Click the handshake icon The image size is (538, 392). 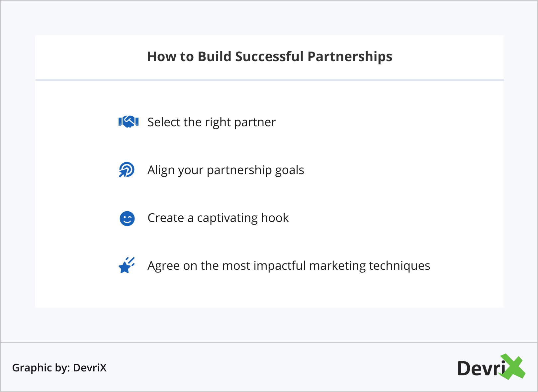128,122
